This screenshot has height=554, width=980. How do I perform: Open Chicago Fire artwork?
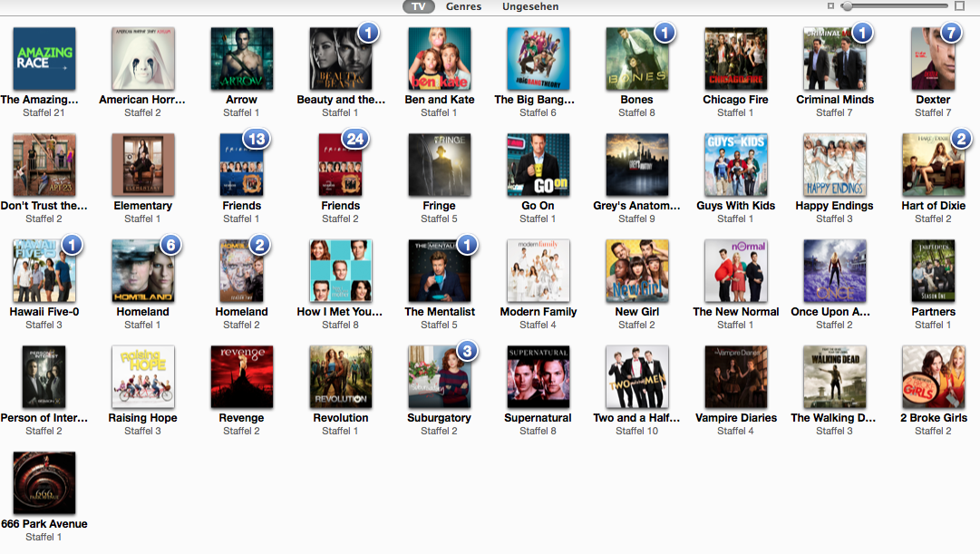pyautogui.click(x=735, y=59)
